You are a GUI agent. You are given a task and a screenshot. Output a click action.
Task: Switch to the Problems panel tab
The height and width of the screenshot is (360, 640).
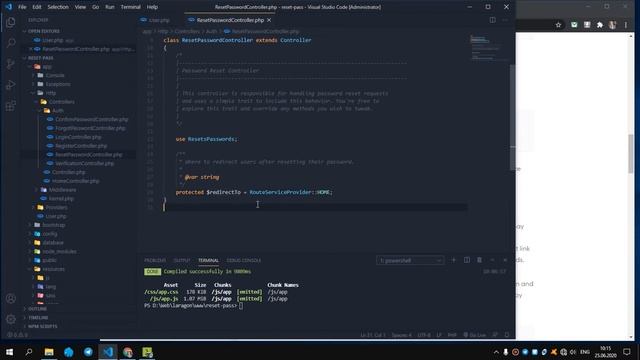[x=155, y=260]
